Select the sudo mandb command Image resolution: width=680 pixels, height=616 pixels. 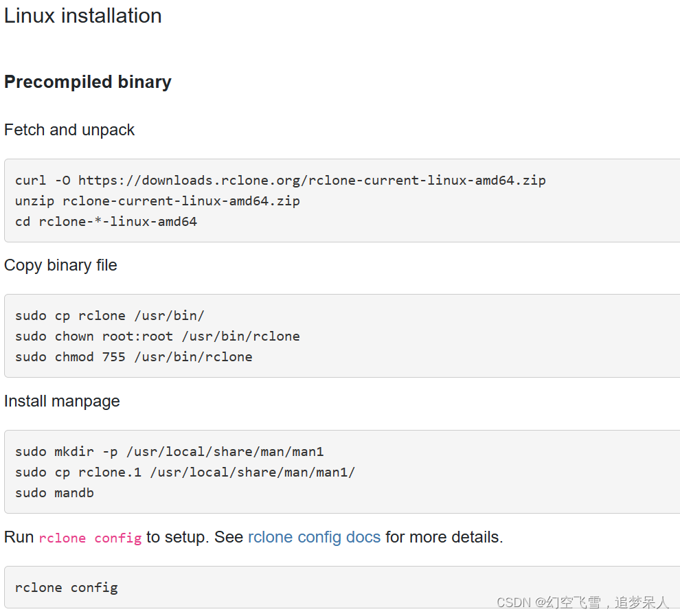(x=62, y=492)
